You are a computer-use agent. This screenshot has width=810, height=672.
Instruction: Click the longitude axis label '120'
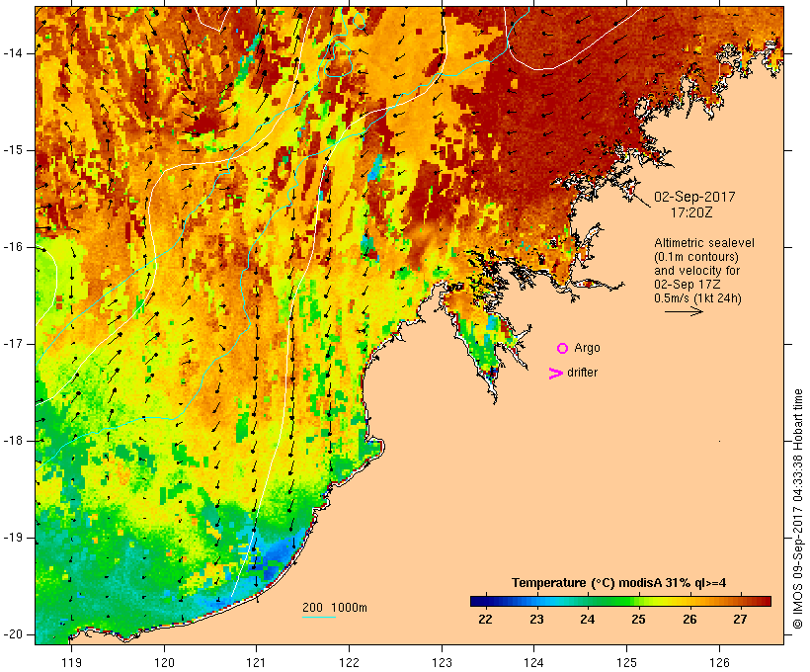click(164, 662)
